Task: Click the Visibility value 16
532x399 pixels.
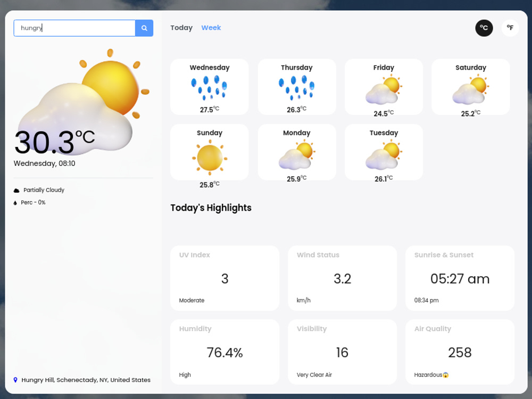Action: (x=342, y=353)
